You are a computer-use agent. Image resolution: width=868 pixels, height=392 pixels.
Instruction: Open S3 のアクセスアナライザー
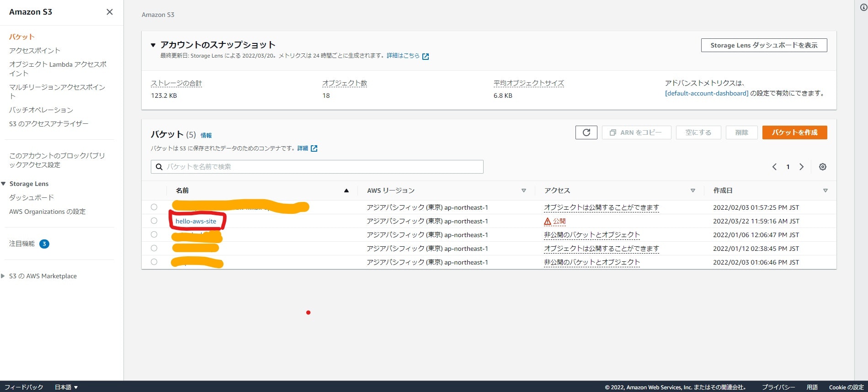pyautogui.click(x=49, y=123)
